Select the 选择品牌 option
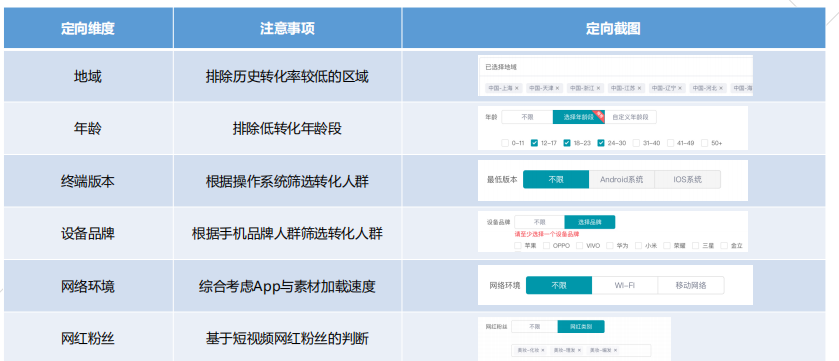This screenshot has width=839, height=361. (x=590, y=222)
